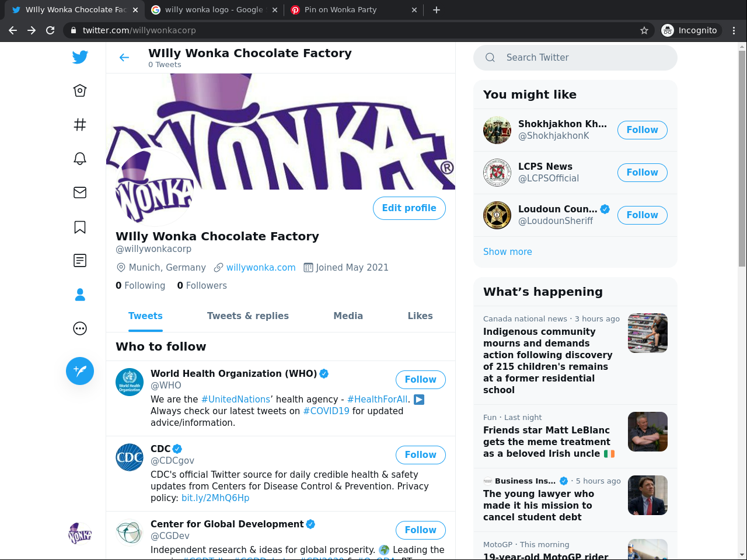Open the Notifications bell icon
The width and height of the screenshot is (747, 560).
click(80, 159)
